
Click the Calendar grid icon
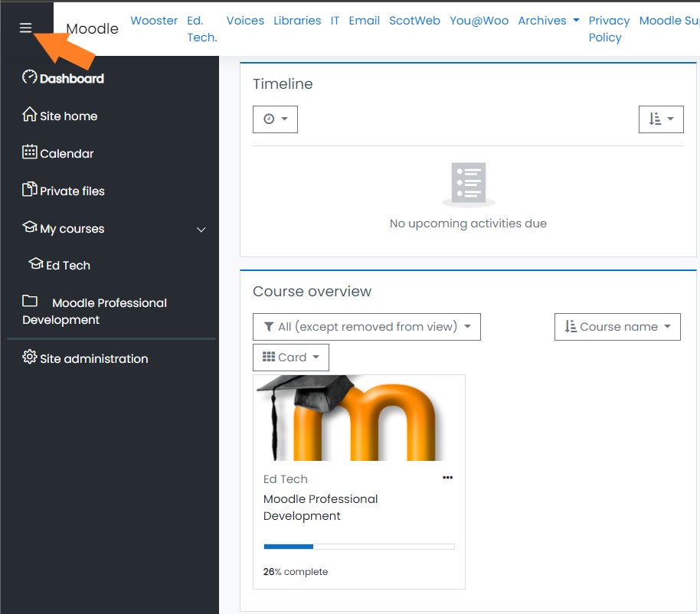[29, 152]
